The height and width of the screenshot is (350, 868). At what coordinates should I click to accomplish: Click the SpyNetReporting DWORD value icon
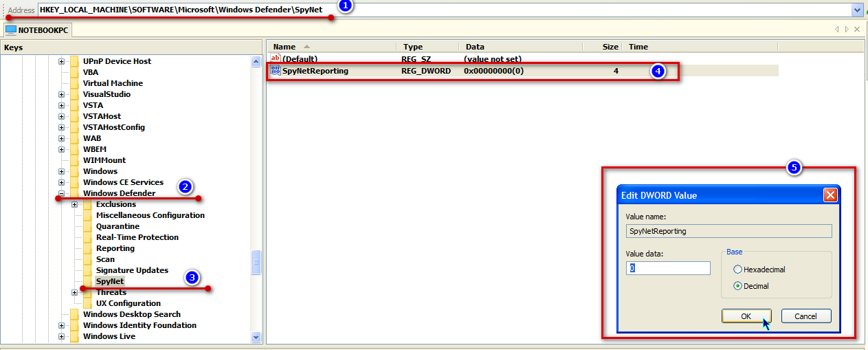click(276, 71)
